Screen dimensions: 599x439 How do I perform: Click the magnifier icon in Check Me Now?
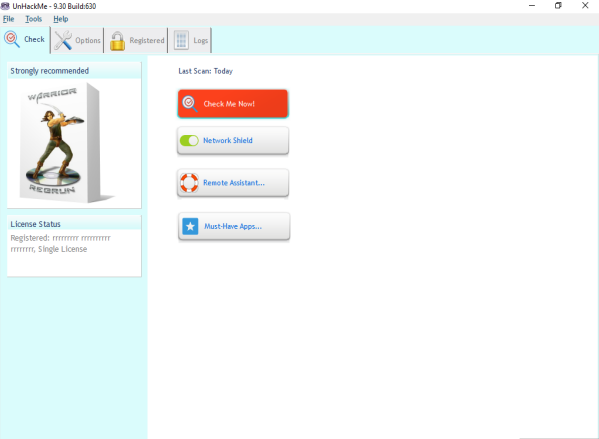pos(189,104)
